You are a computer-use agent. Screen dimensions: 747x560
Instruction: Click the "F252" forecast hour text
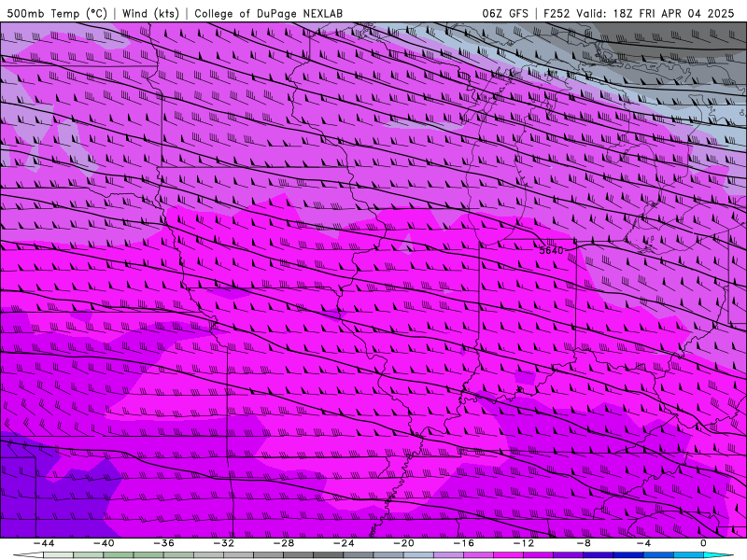[557, 13]
